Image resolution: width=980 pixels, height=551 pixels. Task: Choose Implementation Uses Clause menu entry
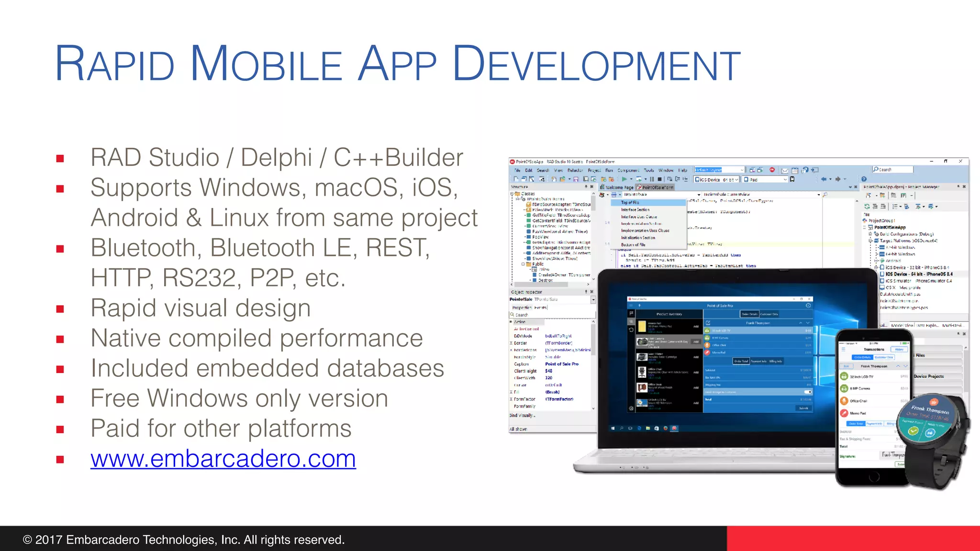coord(648,231)
